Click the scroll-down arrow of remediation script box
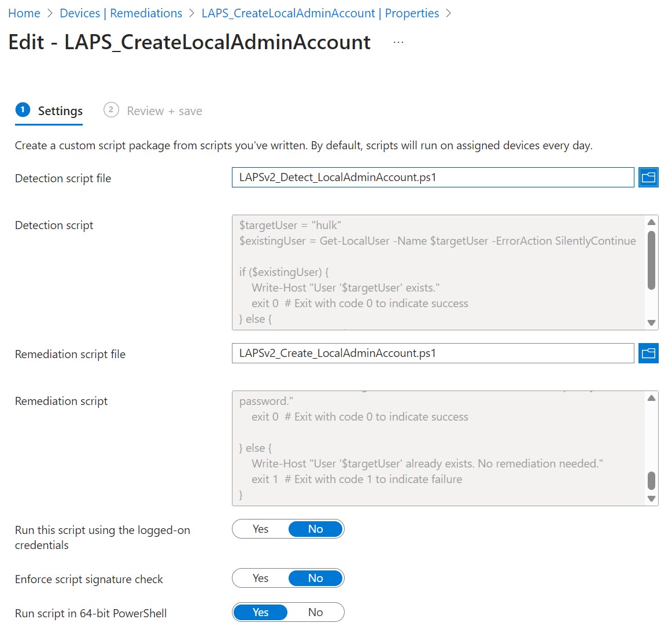 click(x=652, y=499)
